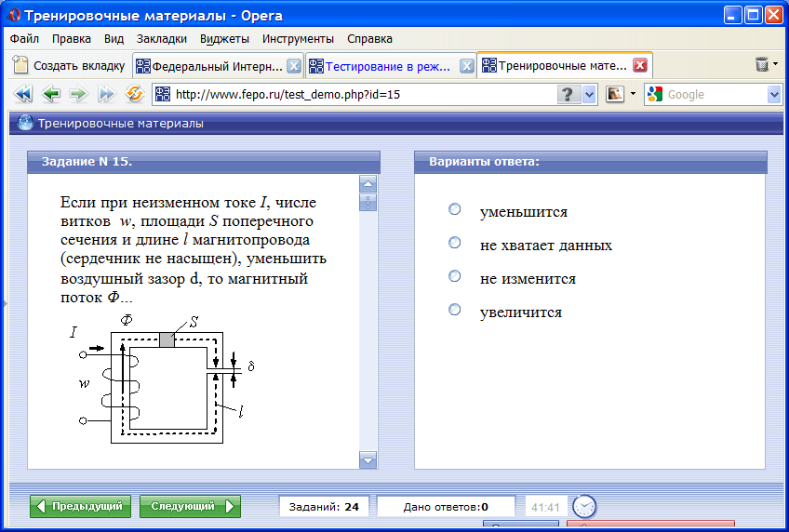Click the Дано ответов:0 counter
Viewport: 789px width, 532px height.
pos(446,507)
